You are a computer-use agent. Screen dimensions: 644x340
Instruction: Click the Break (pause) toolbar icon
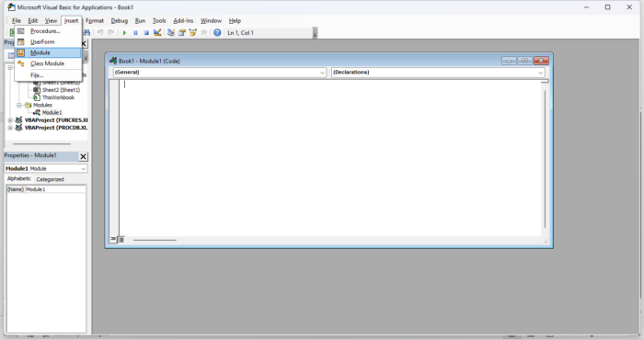click(x=135, y=32)
